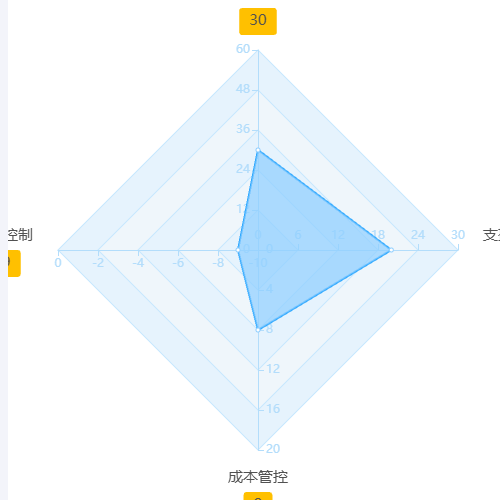Click the top data point of radar polygon
500x500 pixels.
click(x=258, y=150)
